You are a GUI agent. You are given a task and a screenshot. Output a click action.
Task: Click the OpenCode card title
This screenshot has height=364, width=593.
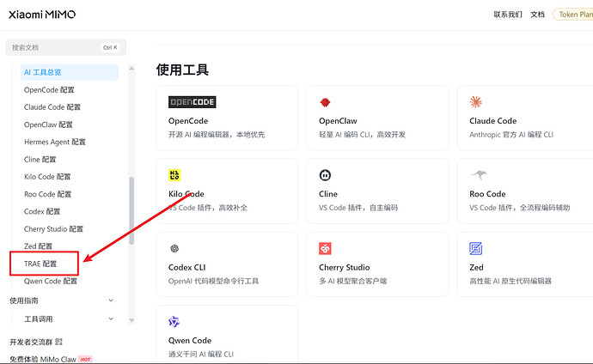coord(188,121)
